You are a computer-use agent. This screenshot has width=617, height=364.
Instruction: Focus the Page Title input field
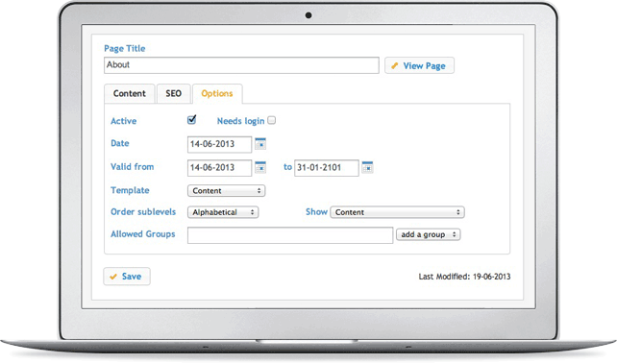(x=241, y=65)
